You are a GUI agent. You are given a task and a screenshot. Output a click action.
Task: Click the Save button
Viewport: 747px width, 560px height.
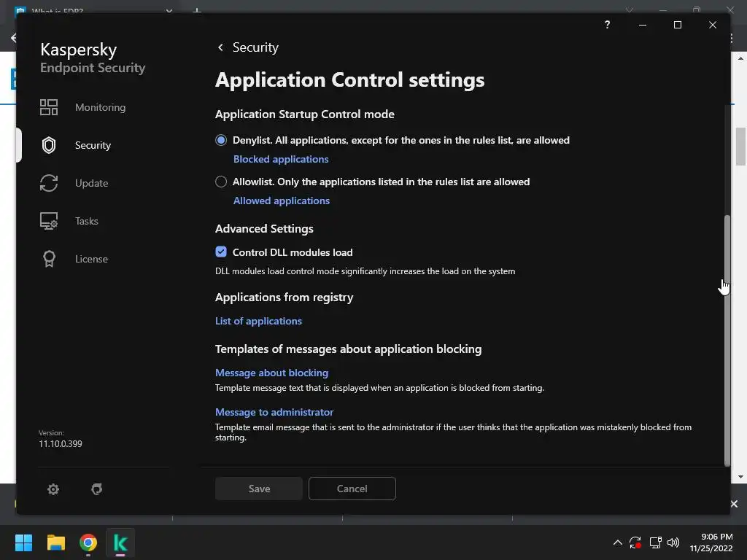[x=259, y=489]
